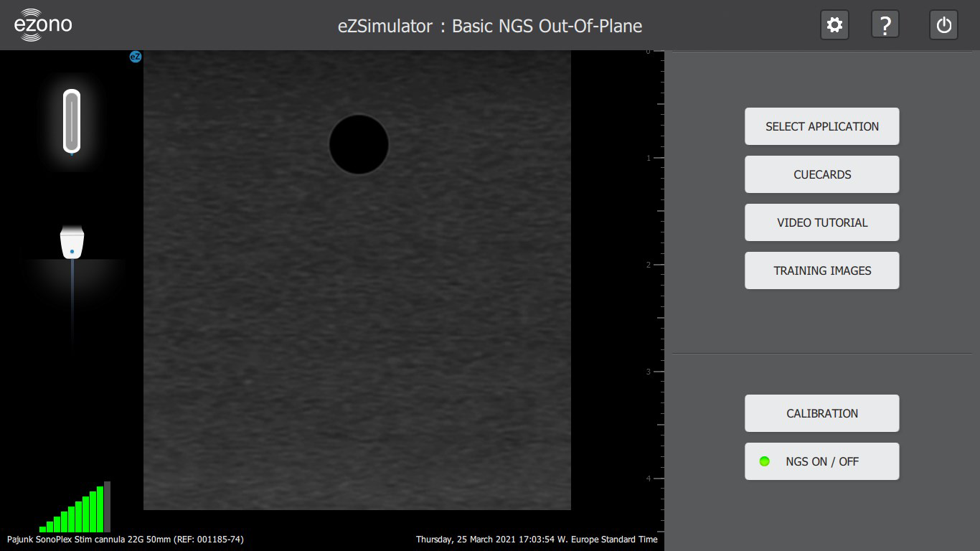This screenshot has width=980, height=551.
Task: View the TRAINING IMAGES
Action: (821, 270)
